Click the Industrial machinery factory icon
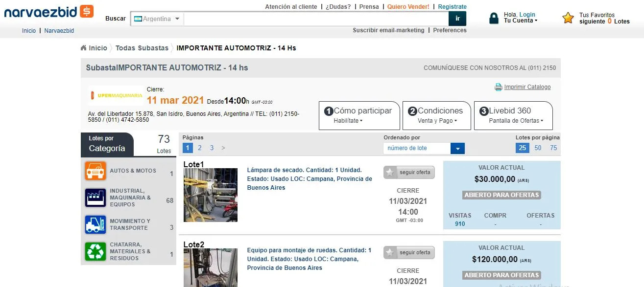 pyautogui.click(x=95, y=198)
